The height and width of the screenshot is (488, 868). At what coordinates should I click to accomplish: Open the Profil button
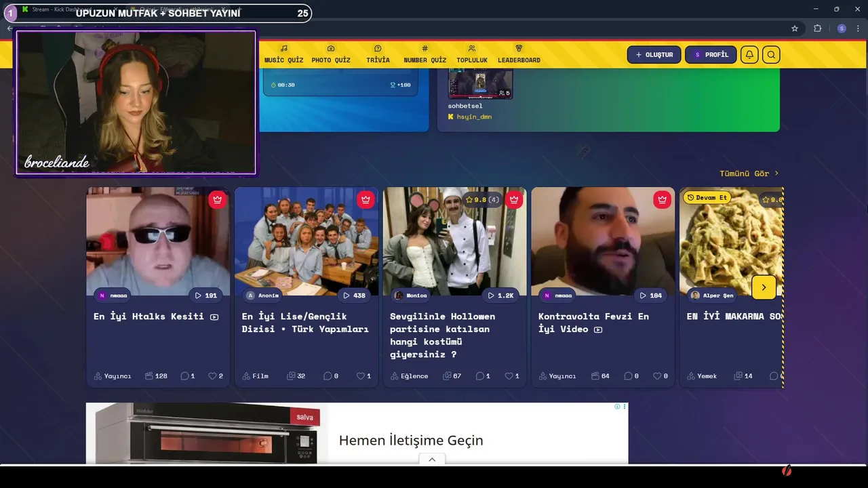pos(711,55)
